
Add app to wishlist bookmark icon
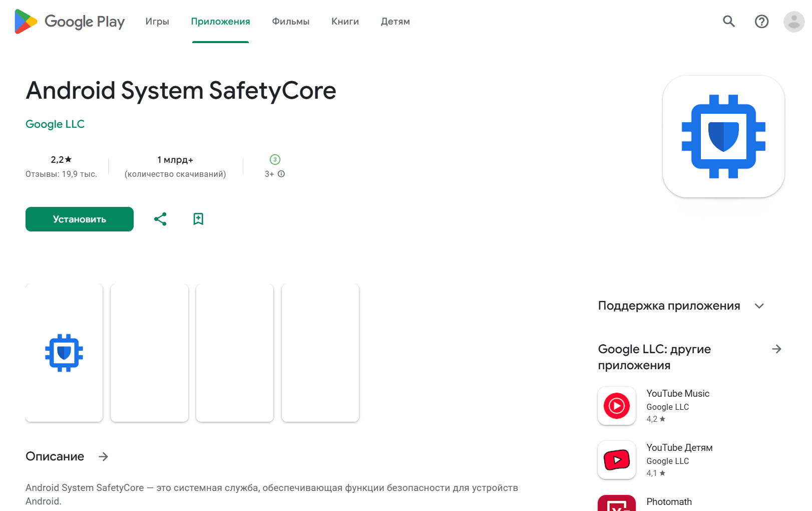198,219
